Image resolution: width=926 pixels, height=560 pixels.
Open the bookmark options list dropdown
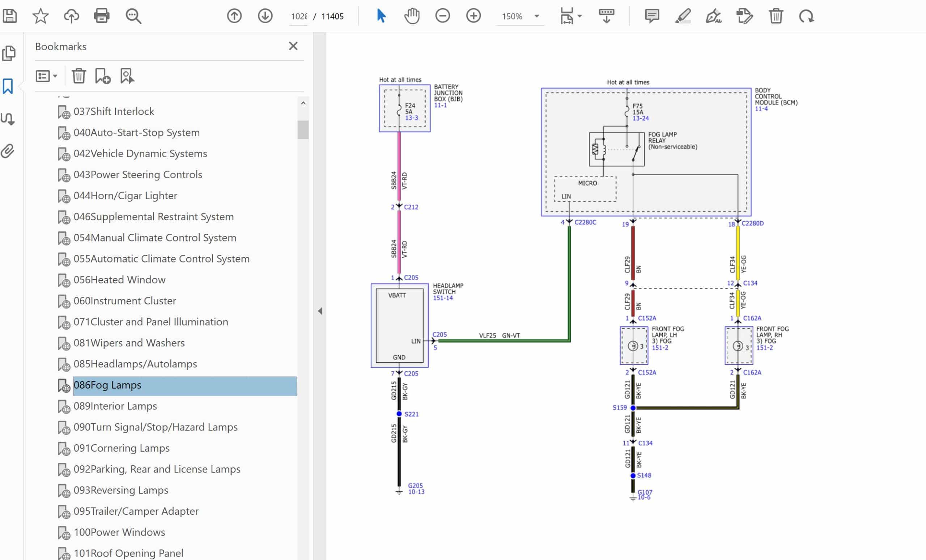point(46,76)
